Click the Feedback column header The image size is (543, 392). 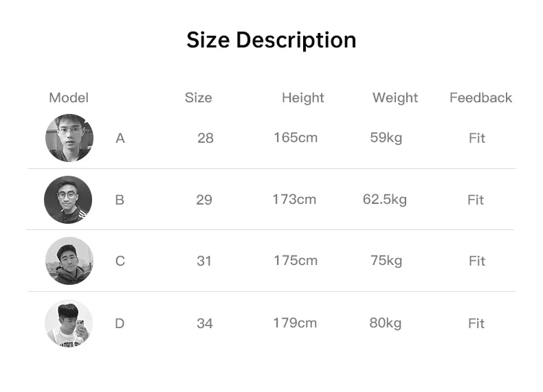pyautogui.click(x=480, y=97)
